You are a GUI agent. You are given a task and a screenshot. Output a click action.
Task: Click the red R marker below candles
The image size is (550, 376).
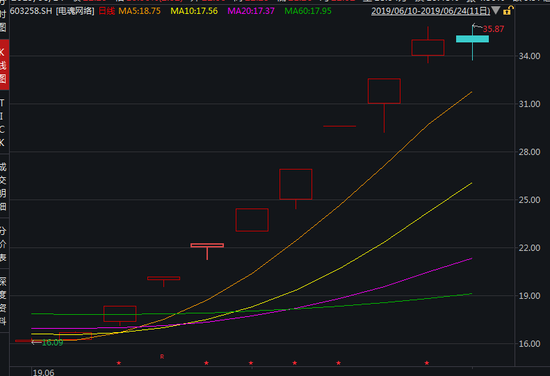click(x=162, y=356)
